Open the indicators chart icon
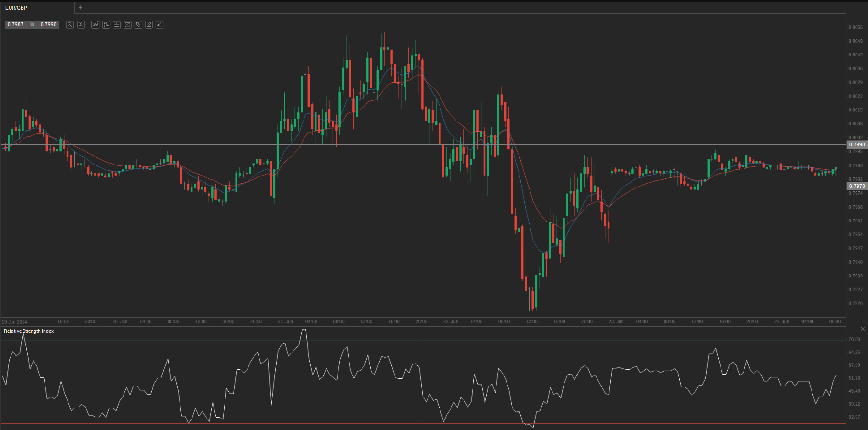Screen dimensions: 868x430 point(128,25)
